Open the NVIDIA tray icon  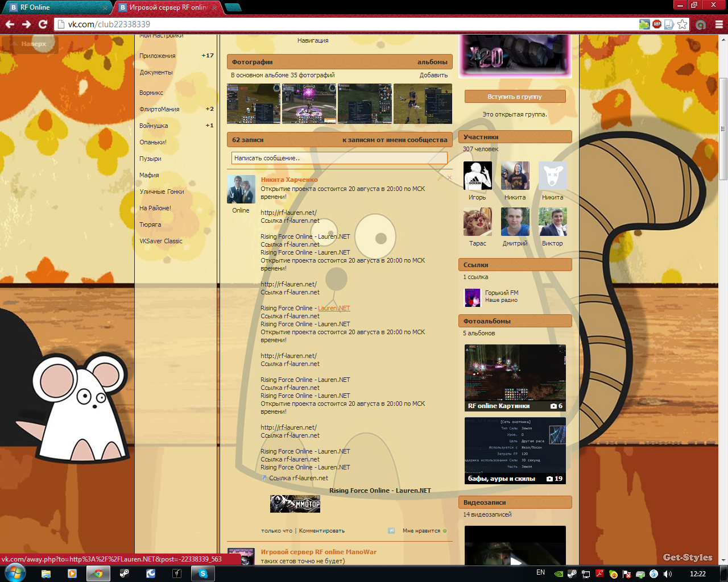[559, 574]
